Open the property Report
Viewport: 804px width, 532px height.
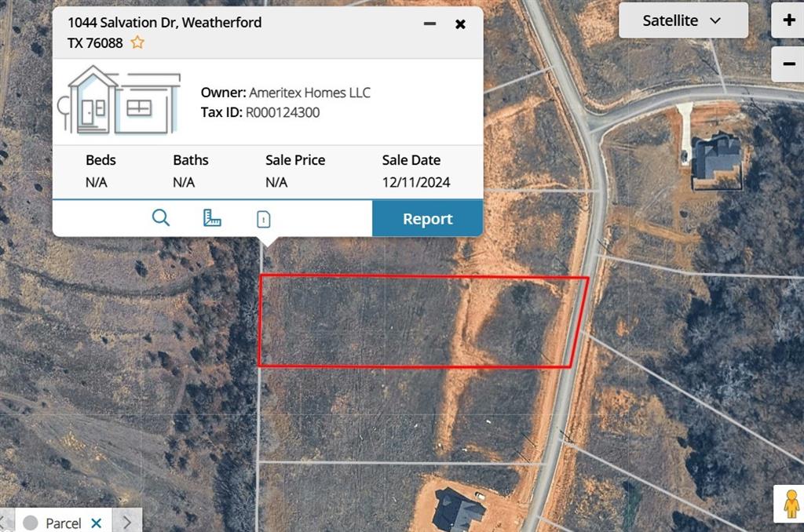pos(427,219)
